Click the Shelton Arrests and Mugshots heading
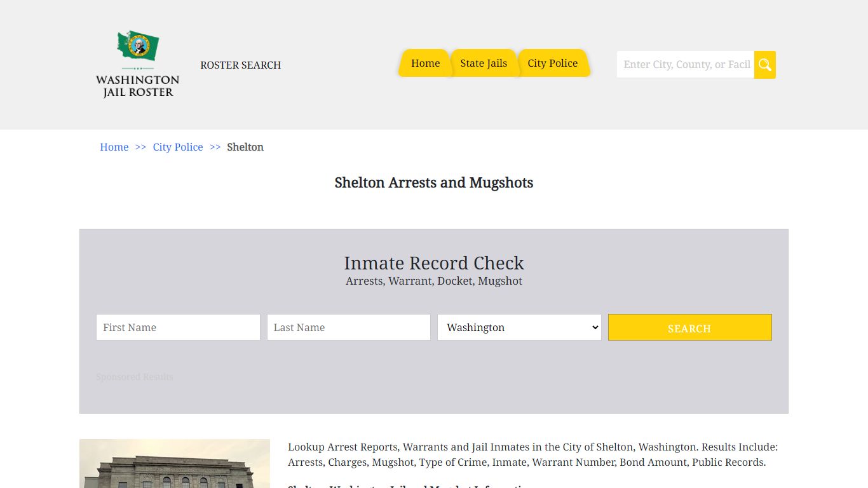Viewport: 868px width, 488px height. coord(434,182)
